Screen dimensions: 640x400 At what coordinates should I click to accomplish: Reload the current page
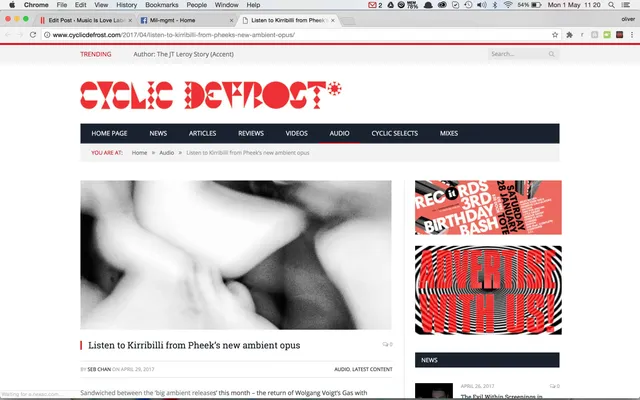coord(33,35)
